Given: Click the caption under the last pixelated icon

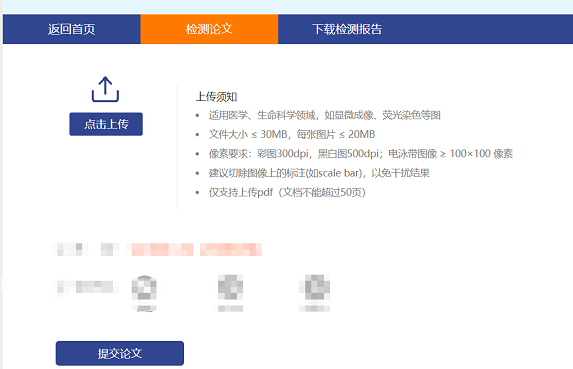Looking at the screenshot, I should 315,308.
